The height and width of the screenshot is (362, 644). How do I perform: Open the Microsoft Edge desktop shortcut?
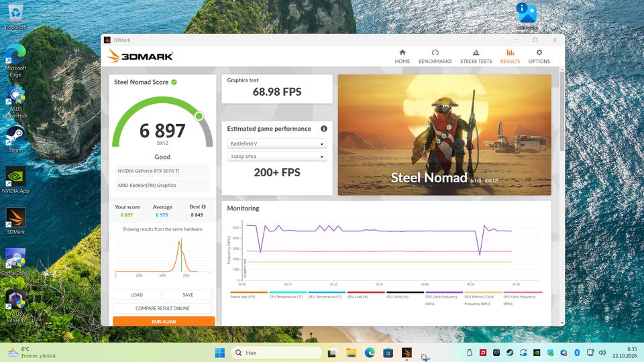pyautogui.click(x=15, y=61)
